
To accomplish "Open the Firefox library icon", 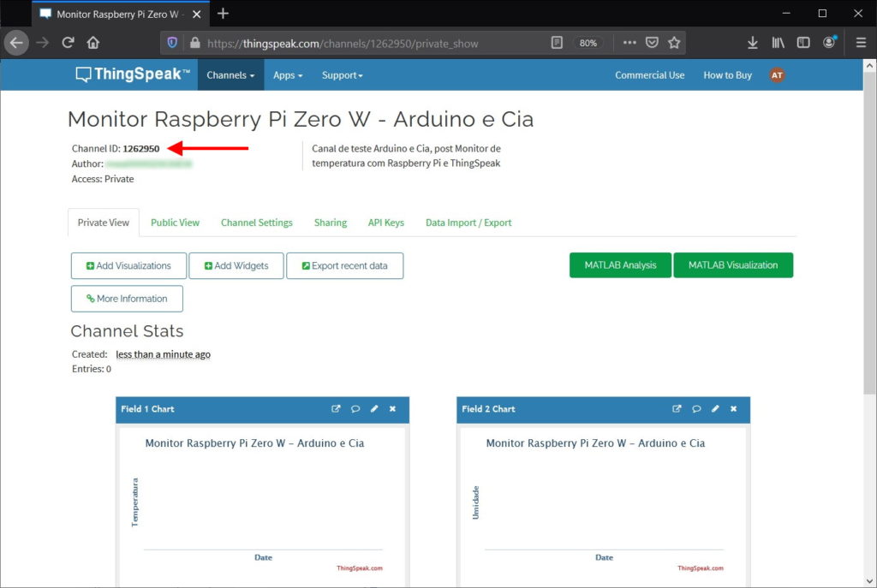I will (778, 43).
